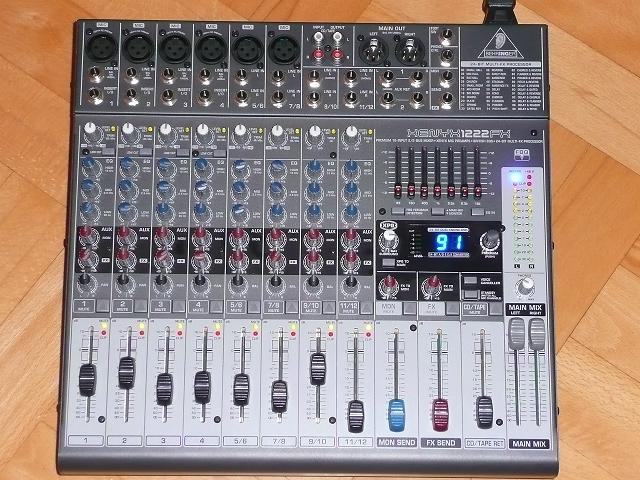Mute stereo channel 9/10
Screen dimensions: 640x480
coord(329,307)
